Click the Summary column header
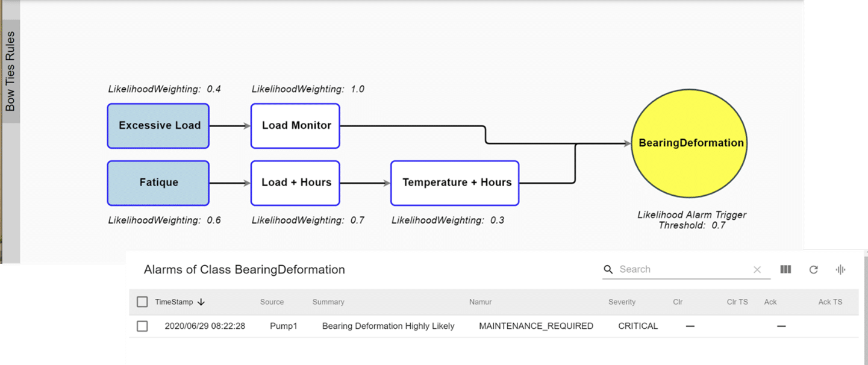The image size is (868, 365). coord(328,302)
